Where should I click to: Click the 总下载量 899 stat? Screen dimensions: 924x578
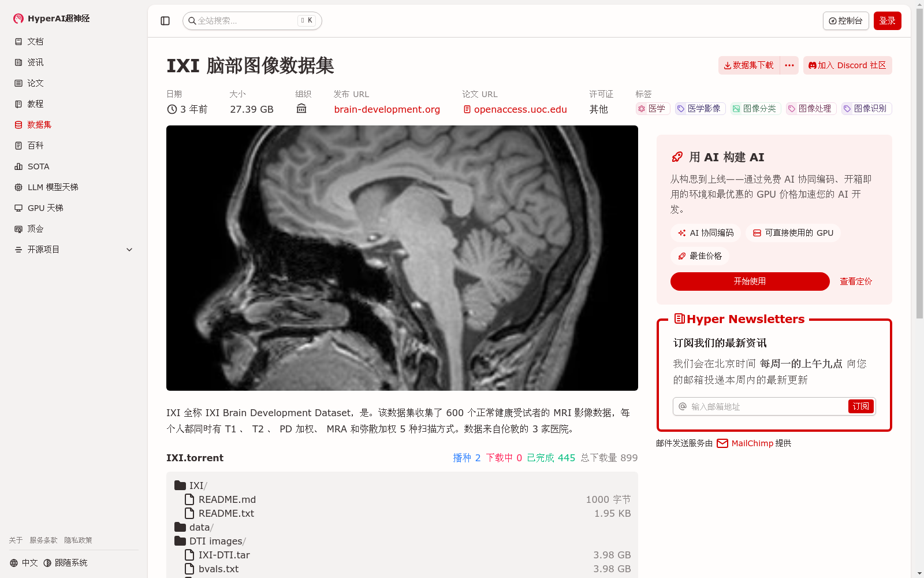click(609, 458)
